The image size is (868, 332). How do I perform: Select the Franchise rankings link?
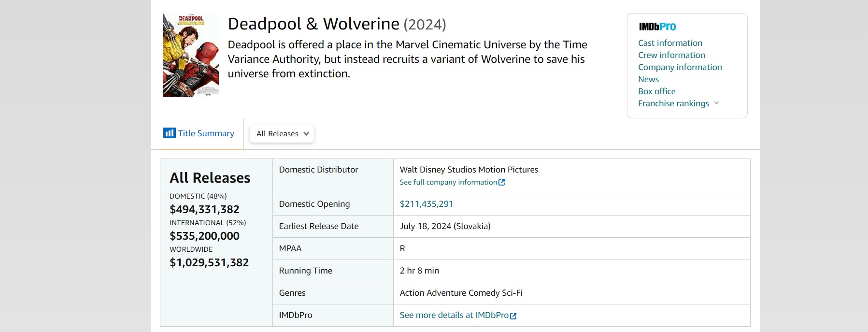[x=673, y=103]
